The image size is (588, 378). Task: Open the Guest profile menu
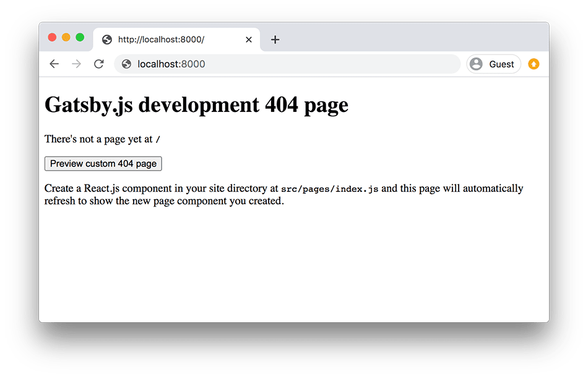[493, 64]
